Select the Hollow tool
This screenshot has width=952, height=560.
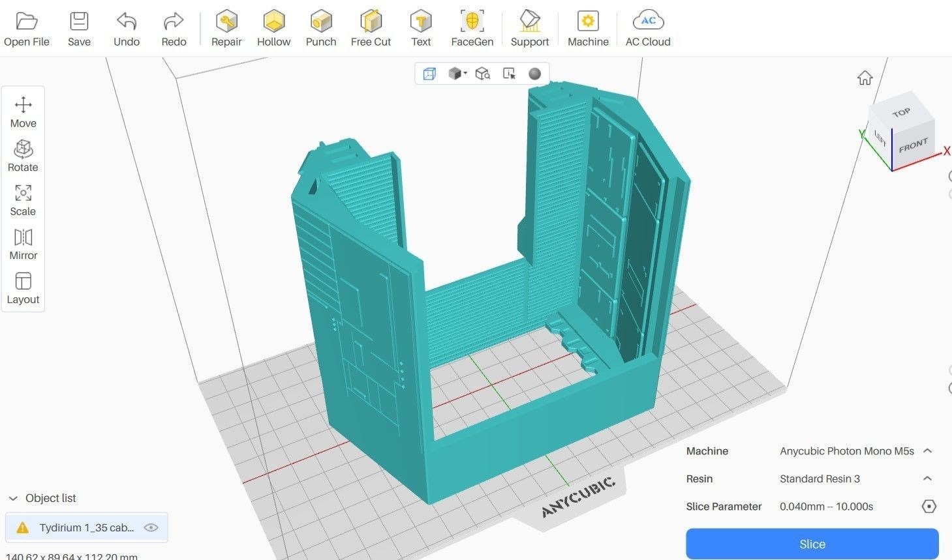click(x=273, y=29)
